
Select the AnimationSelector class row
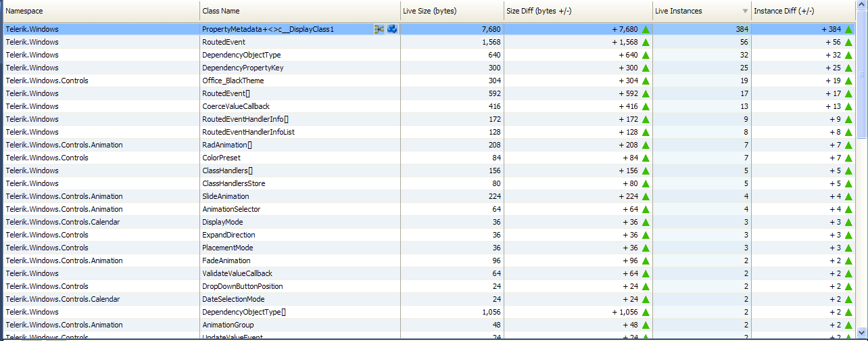click(x=429, y=210)
